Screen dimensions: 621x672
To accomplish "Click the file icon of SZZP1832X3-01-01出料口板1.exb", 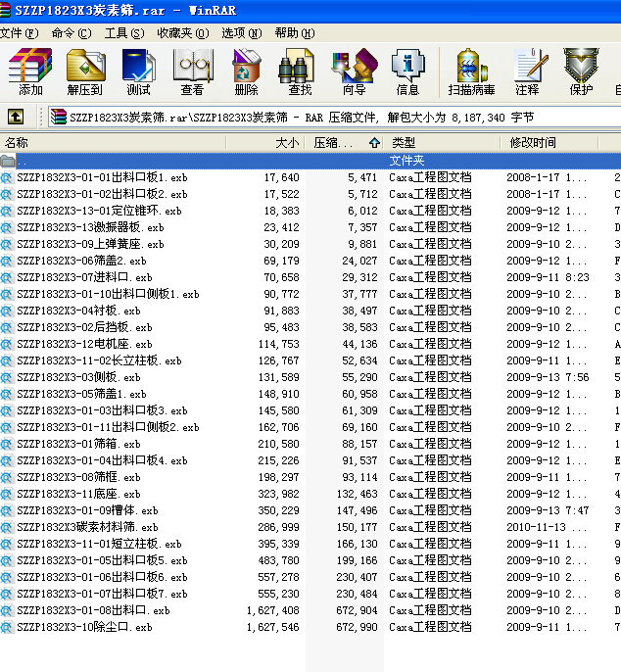I will [7, 177].
